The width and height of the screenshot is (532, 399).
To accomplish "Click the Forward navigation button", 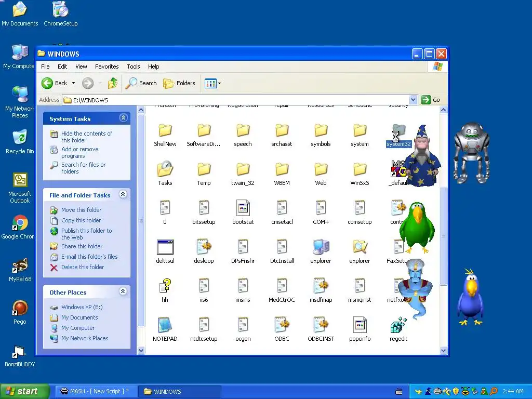I will [88, 83].
